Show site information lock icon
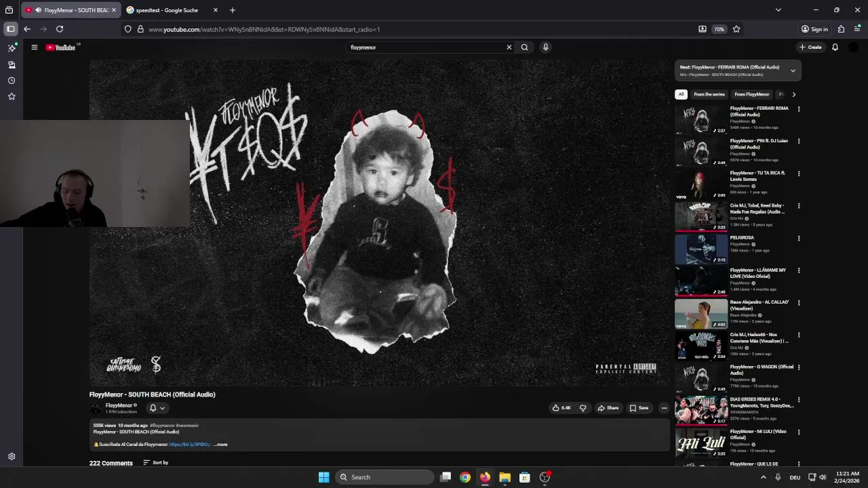 click(x=140, y=29)
